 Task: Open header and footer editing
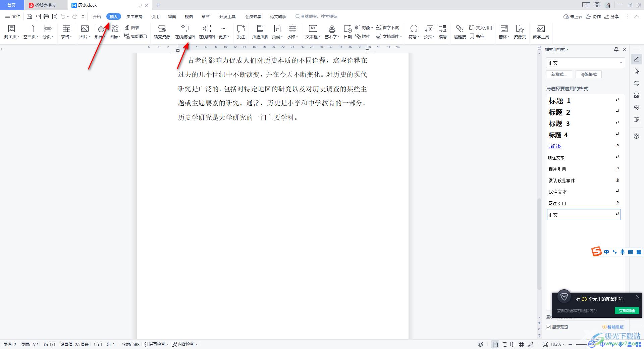point(260,32)
